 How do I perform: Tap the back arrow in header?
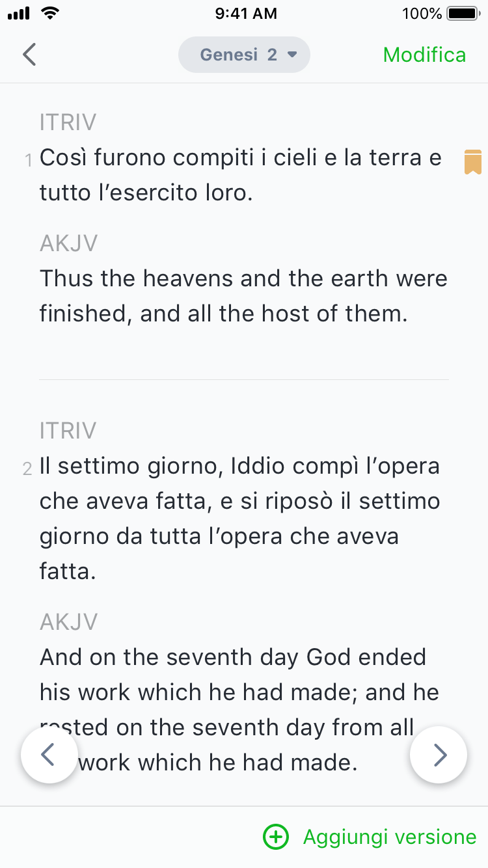tap(29, 55)
